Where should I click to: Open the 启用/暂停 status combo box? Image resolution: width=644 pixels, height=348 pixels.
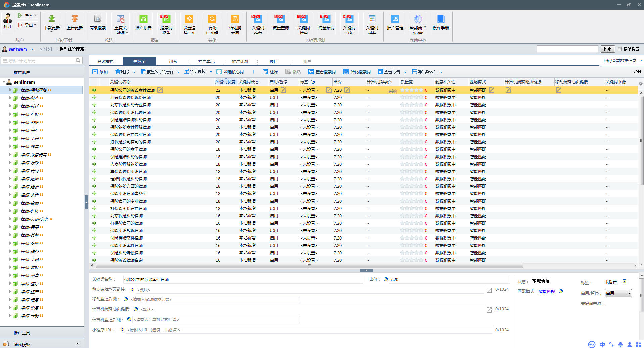(618, 293)
